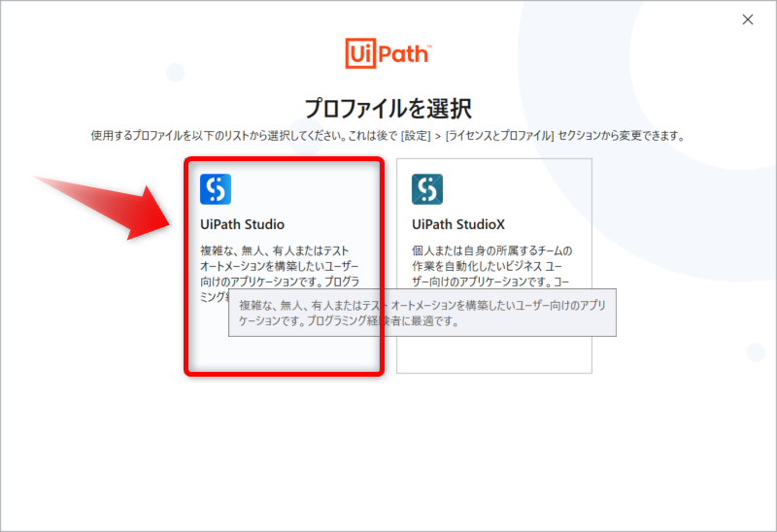Click the instruction text mentioning ライセンスとプロファイル

pos(388,136)
